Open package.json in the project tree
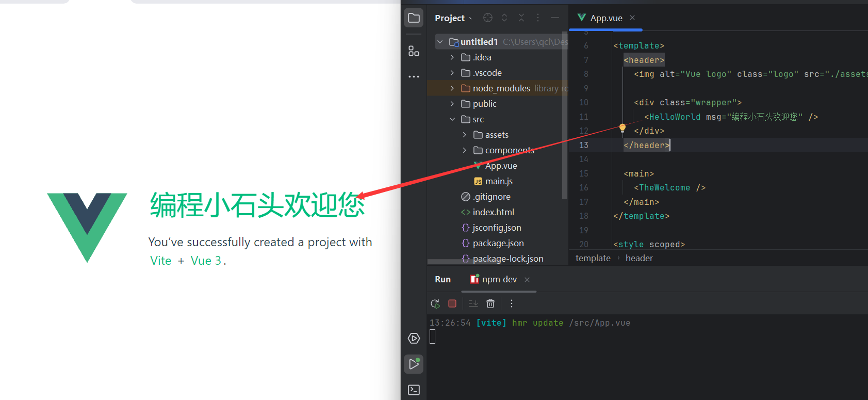Screen dimensions: 868x400 [493, 243]
